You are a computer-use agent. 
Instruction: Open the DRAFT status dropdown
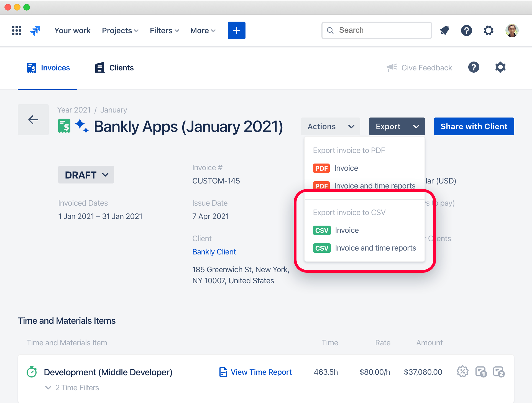click(86, 175)
